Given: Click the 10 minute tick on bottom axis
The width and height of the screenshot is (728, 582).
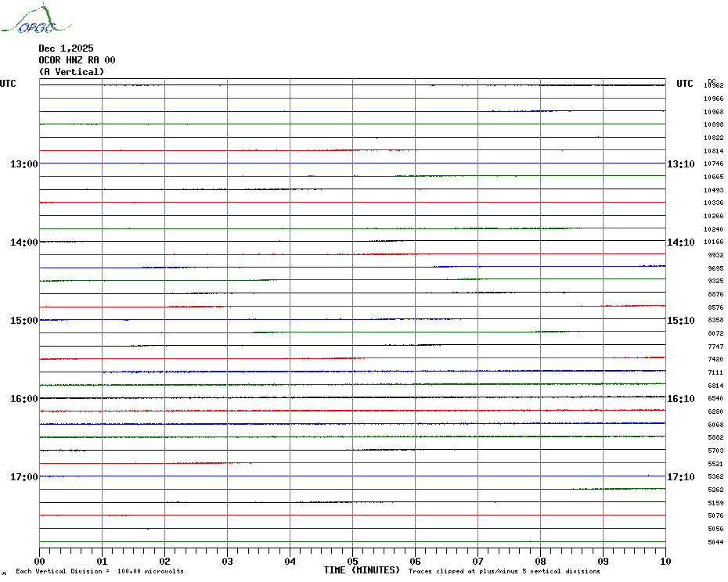Looking at the screenshot, I should coord(665,561).
